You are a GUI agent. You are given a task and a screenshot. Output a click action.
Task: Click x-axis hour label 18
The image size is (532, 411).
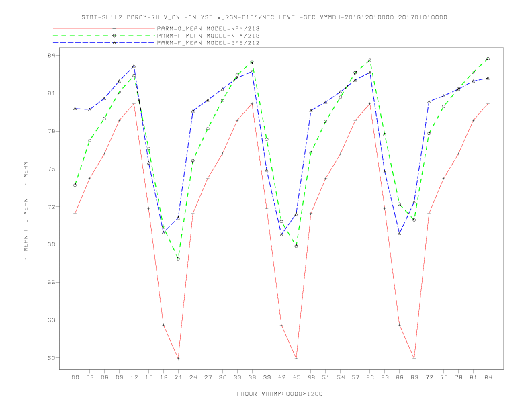(163, 377)
